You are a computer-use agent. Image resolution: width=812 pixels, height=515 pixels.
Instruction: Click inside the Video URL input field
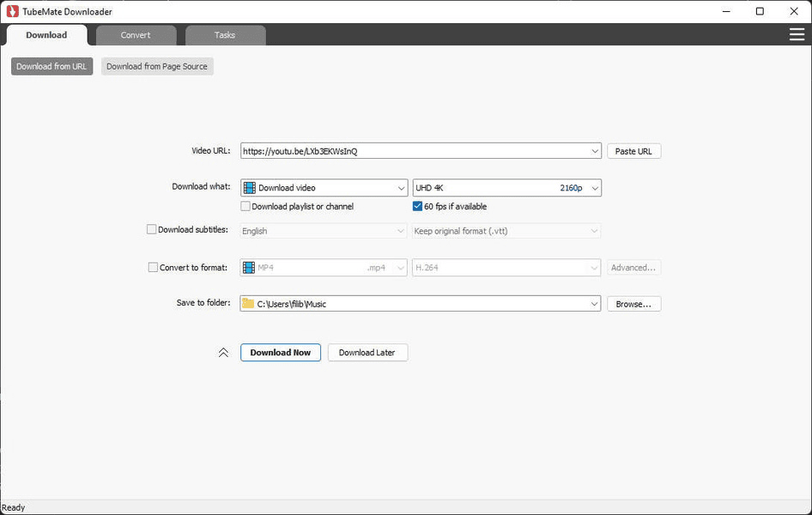(x=386, y=150)
